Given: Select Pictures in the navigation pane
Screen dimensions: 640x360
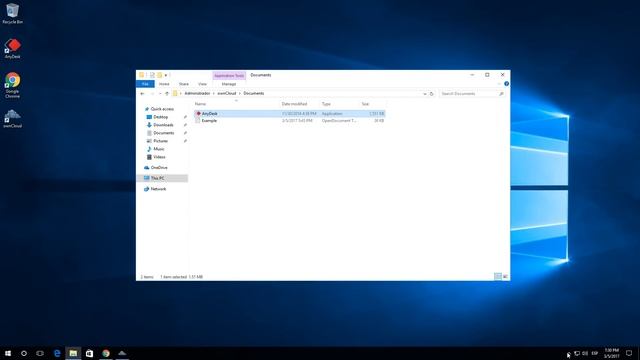Looking at the screenshot, I should click(160, 141).
